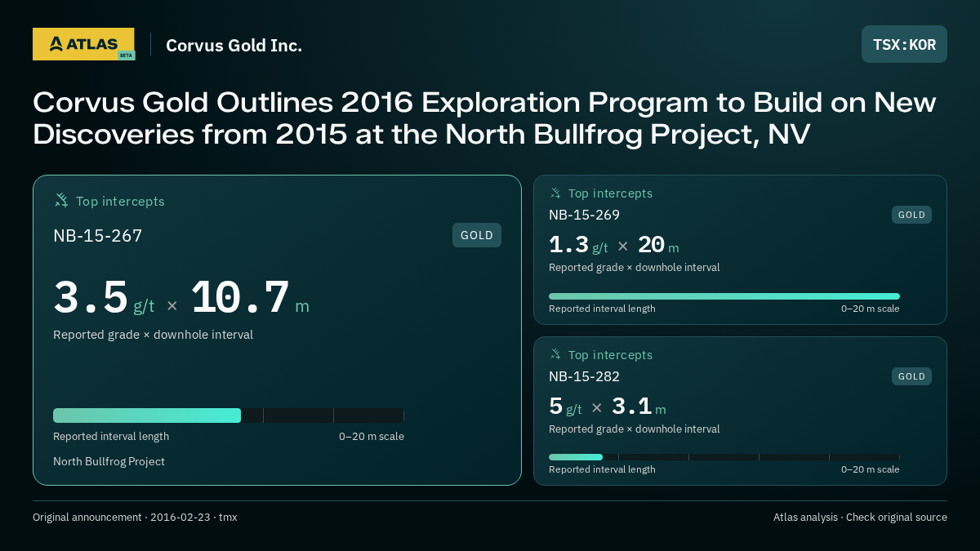Click the 20 m interval value
This screenshot has width=980, height=551.
click(x=658, y=245)
